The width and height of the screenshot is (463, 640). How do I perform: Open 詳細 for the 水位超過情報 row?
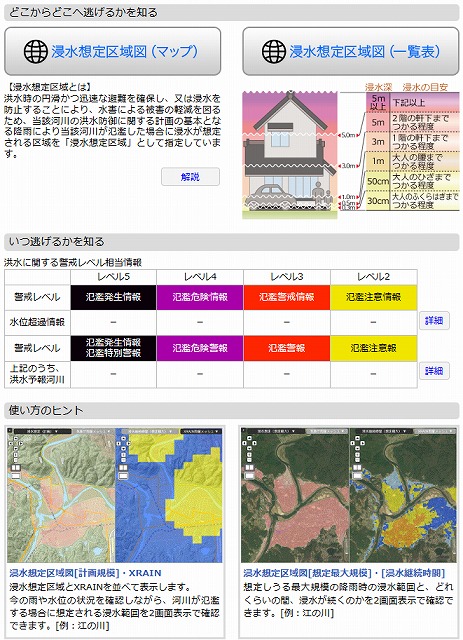tap(434, 320)
